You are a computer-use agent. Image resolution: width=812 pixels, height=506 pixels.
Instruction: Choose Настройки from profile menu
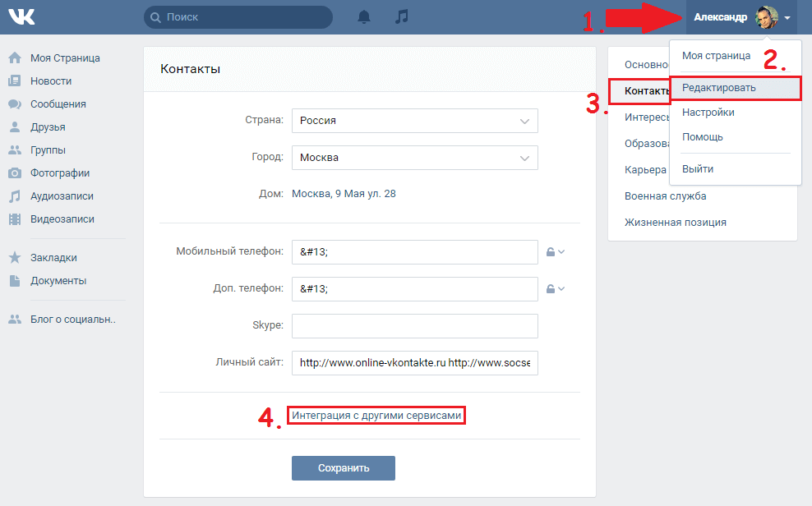[708, 113]
